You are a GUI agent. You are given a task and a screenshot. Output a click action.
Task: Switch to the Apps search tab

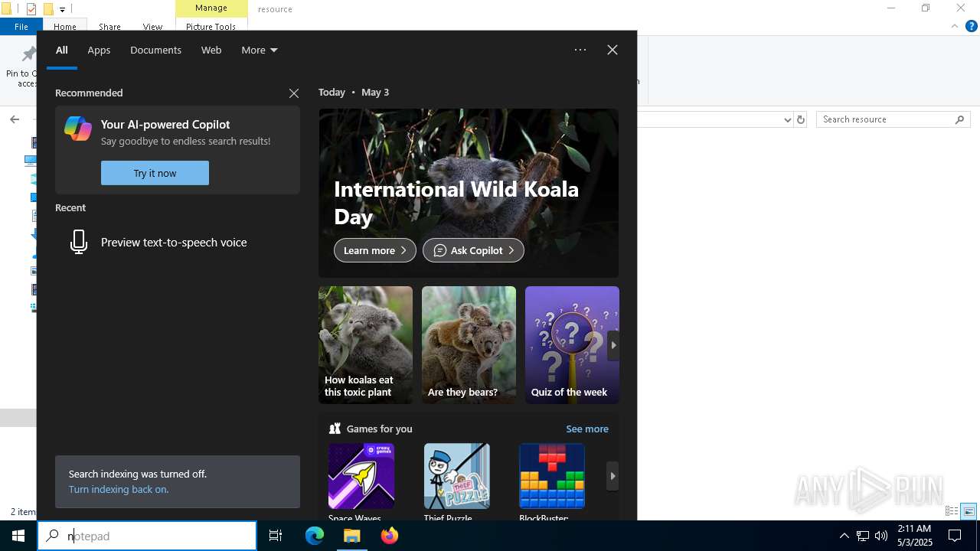pos(99,50)
